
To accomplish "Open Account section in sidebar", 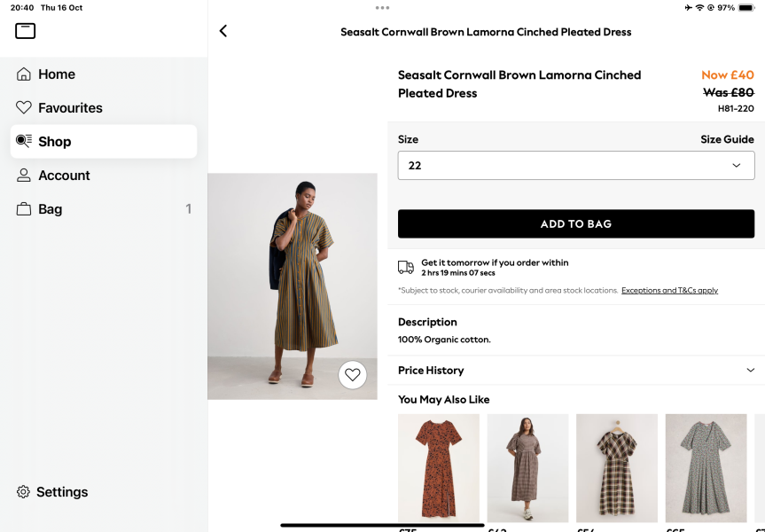I will [104, 176].
